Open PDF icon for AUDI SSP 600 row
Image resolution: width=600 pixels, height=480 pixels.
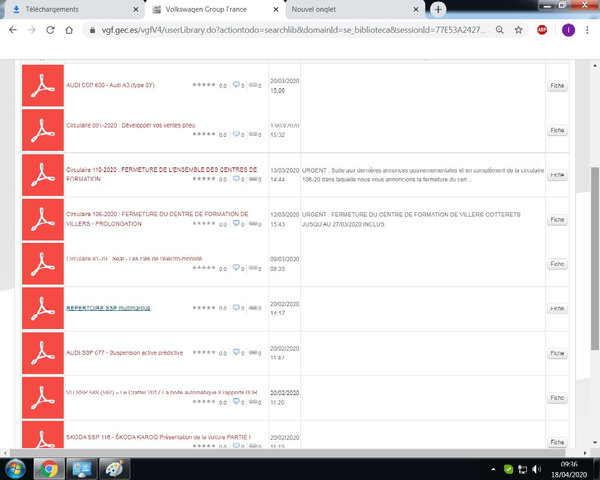[43, 85]
